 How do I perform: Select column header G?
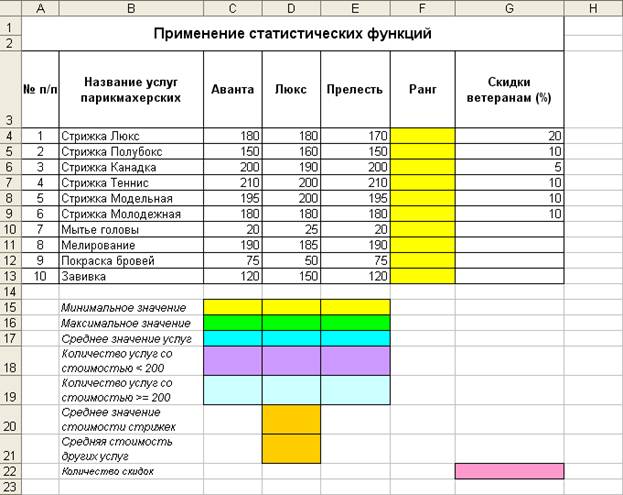(x=509, y=9)
